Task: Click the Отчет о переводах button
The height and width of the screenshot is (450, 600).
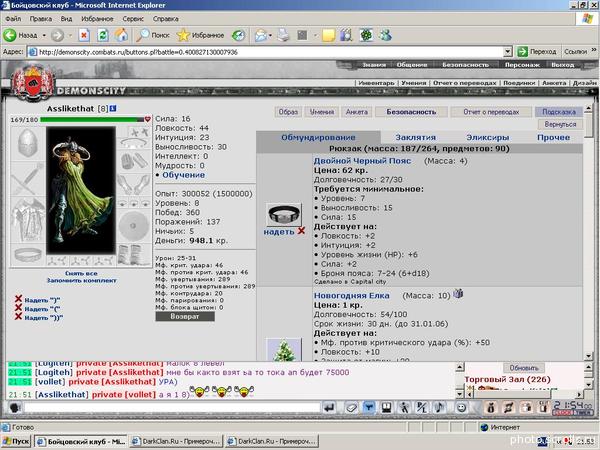Action: (x=491, y=112)
